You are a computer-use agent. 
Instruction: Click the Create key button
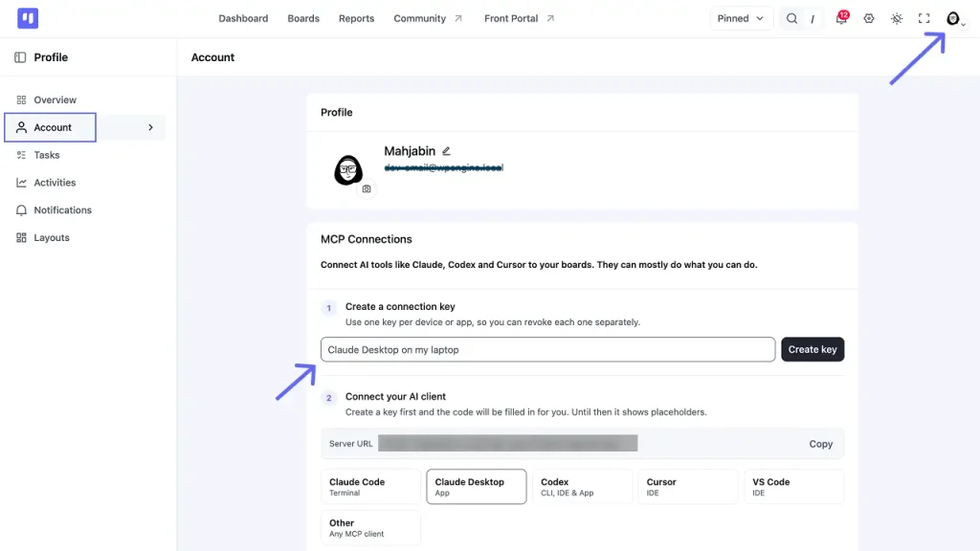813,349
